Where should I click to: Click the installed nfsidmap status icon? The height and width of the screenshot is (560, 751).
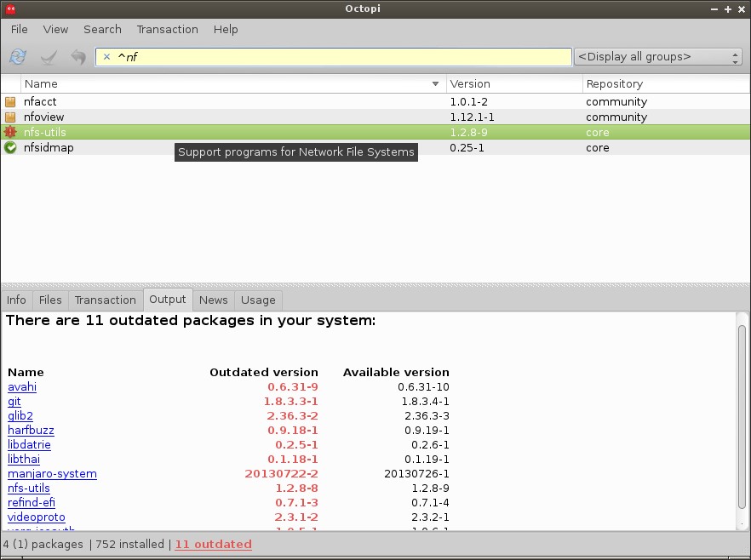[10, 148]
